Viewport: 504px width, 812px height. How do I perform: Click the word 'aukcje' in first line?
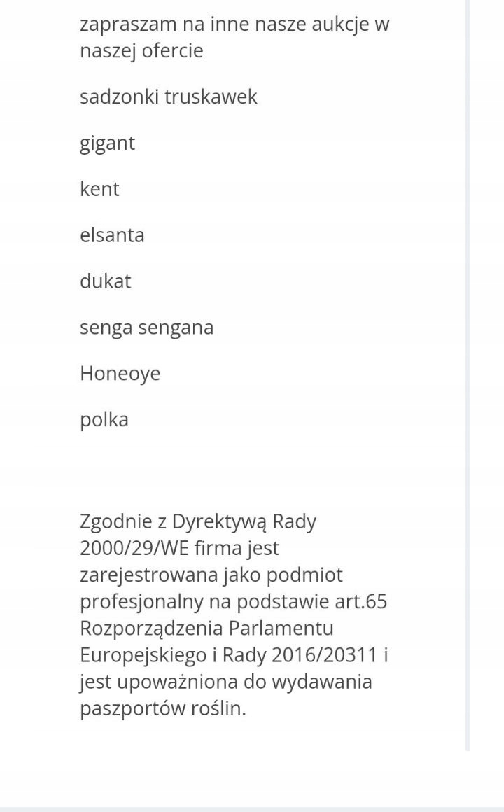(339, 24)
